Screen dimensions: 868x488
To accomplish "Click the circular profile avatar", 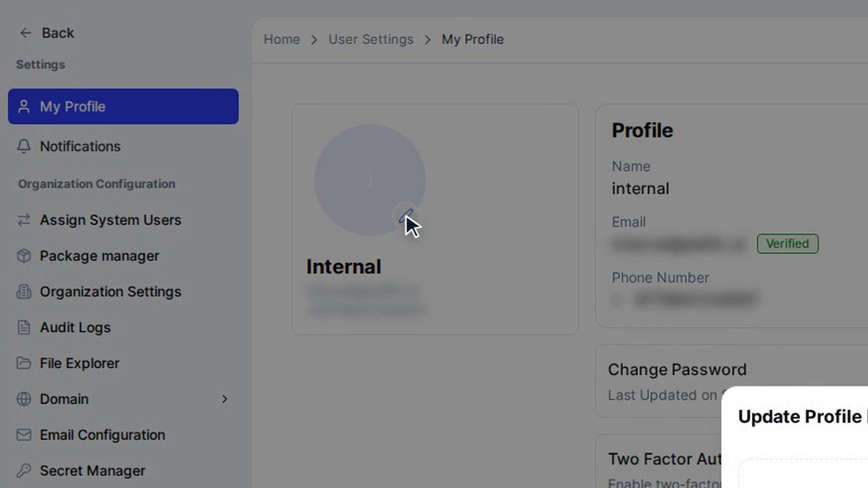I will tap(370, 180).
